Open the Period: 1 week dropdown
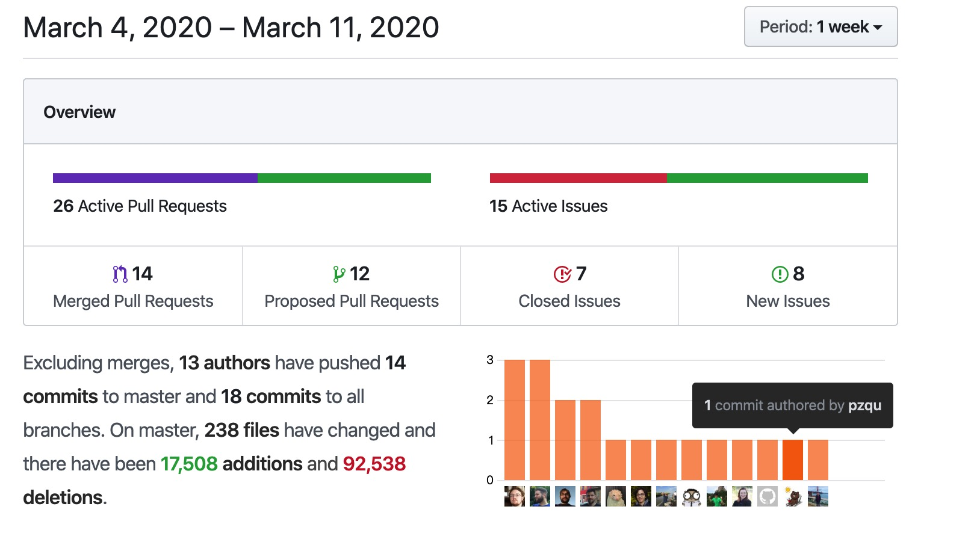This screenshot has width=980, height=539. pyautogui.click(x=820, y=26)
